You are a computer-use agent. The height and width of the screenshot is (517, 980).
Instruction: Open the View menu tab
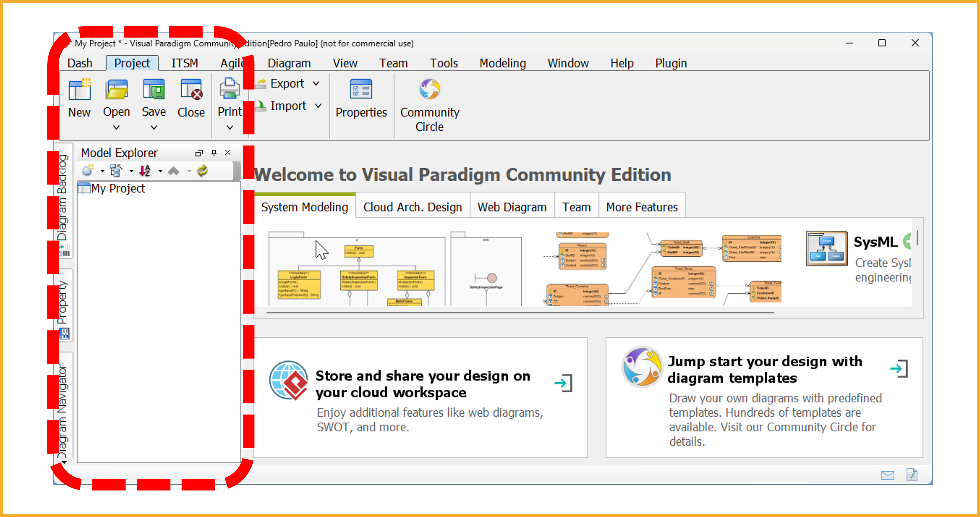tap(345, 63)
